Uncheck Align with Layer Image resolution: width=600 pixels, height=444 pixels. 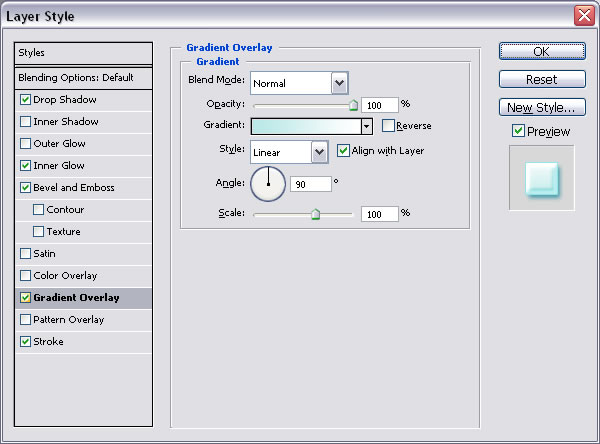point(343,151)
